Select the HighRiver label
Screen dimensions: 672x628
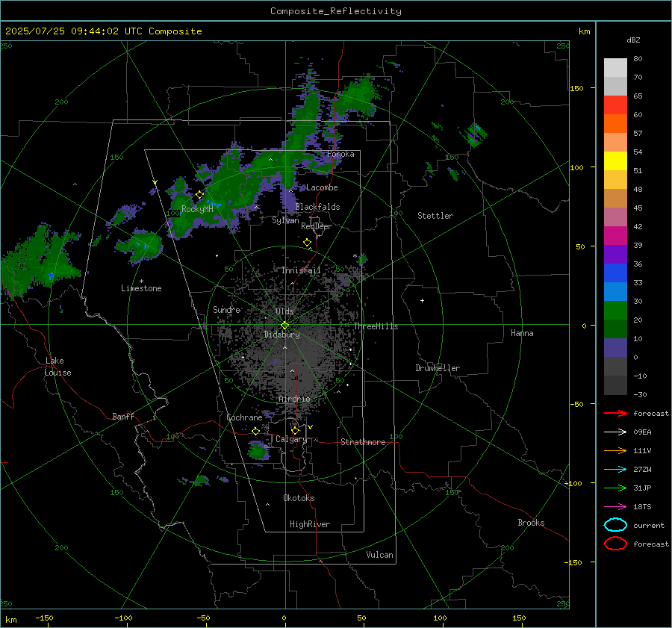(310, 524)
